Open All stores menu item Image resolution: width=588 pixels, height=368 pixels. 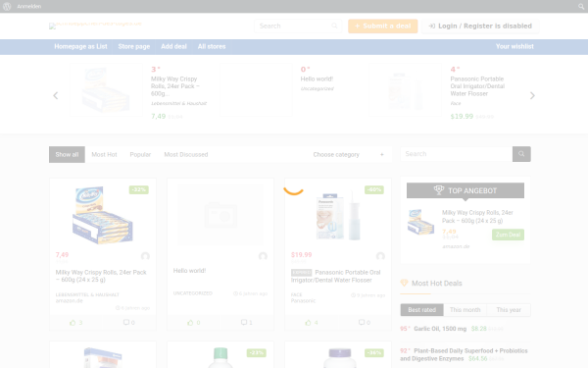pyautogui.click(x=212, y=46)
